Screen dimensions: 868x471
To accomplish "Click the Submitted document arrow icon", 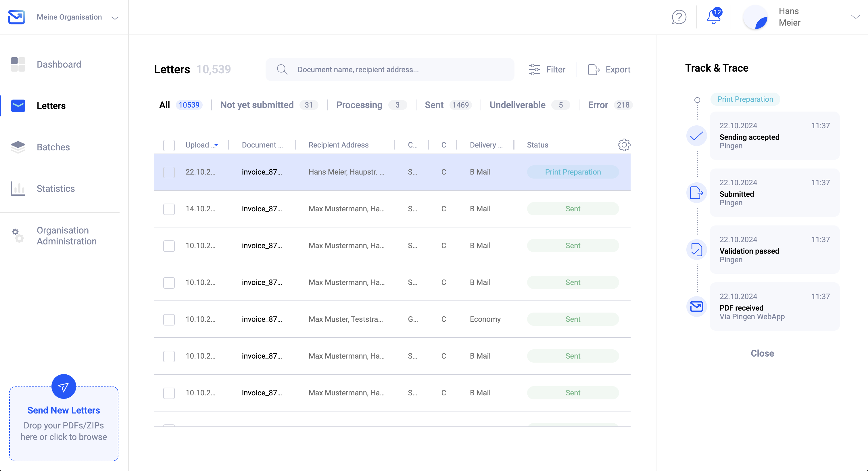I will click(x=696, y=193).
